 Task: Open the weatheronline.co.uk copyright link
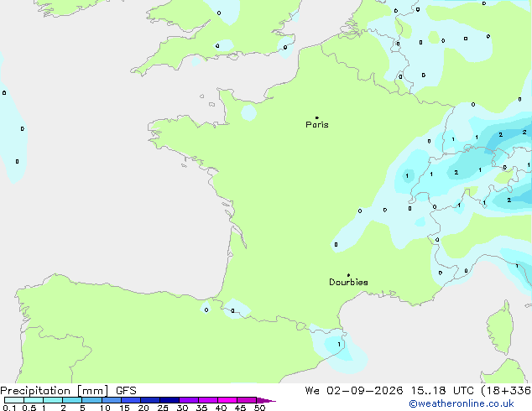coord(462,403)
